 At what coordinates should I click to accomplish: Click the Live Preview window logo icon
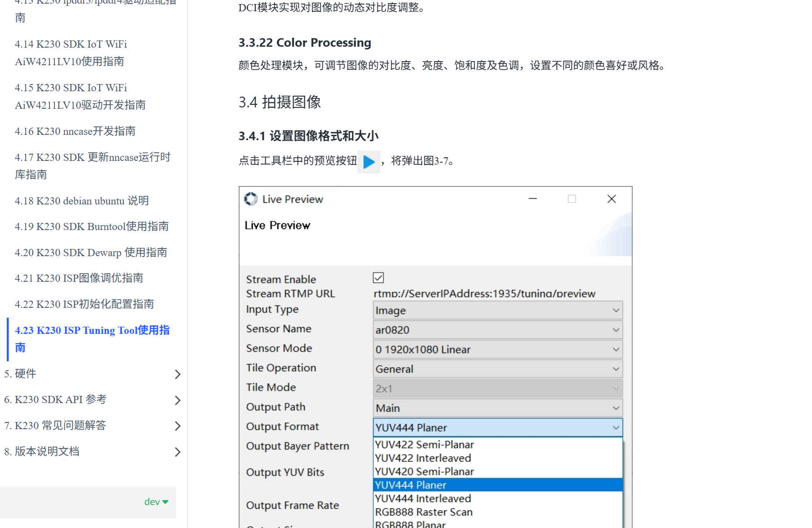[251, 199]
